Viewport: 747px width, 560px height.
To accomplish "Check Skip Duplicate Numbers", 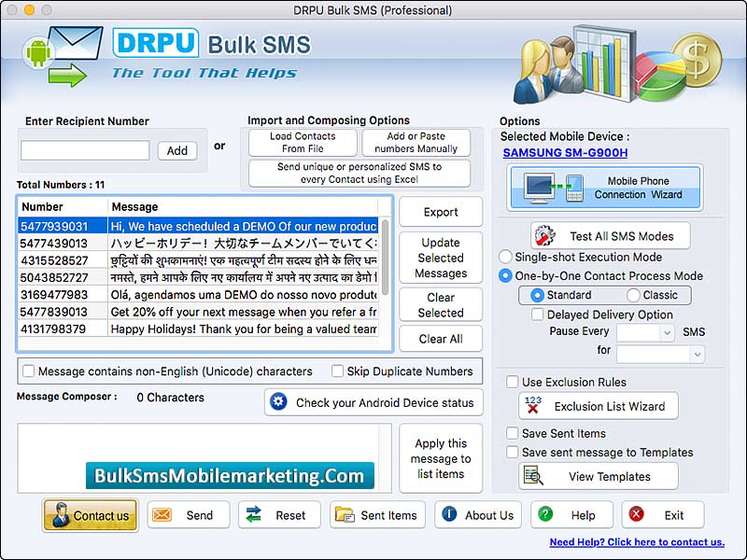I will [337, 371].
